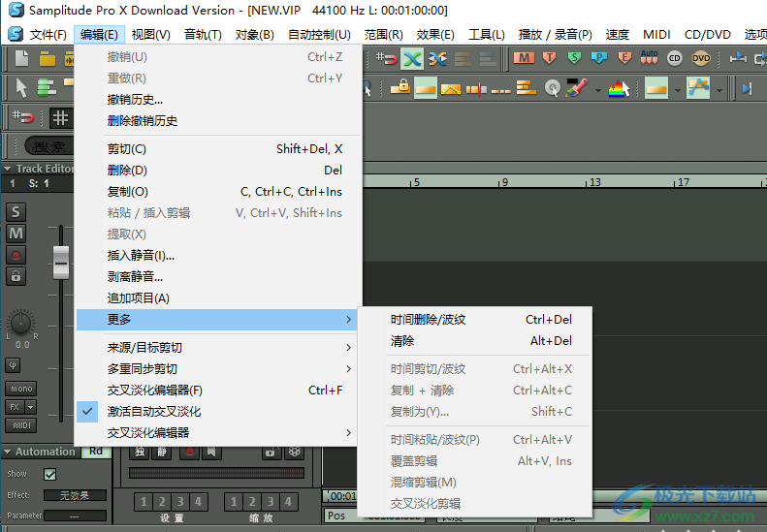The height and width of the screenshot is (532, 767).
Task: Click the DVD disc icon
Action: click(701, 58)
